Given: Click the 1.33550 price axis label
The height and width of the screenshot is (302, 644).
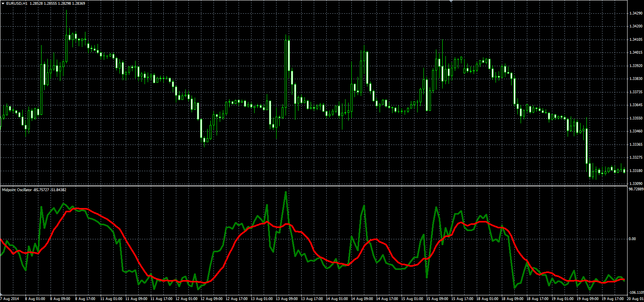Looking at the screenshot, I should 636,118.
